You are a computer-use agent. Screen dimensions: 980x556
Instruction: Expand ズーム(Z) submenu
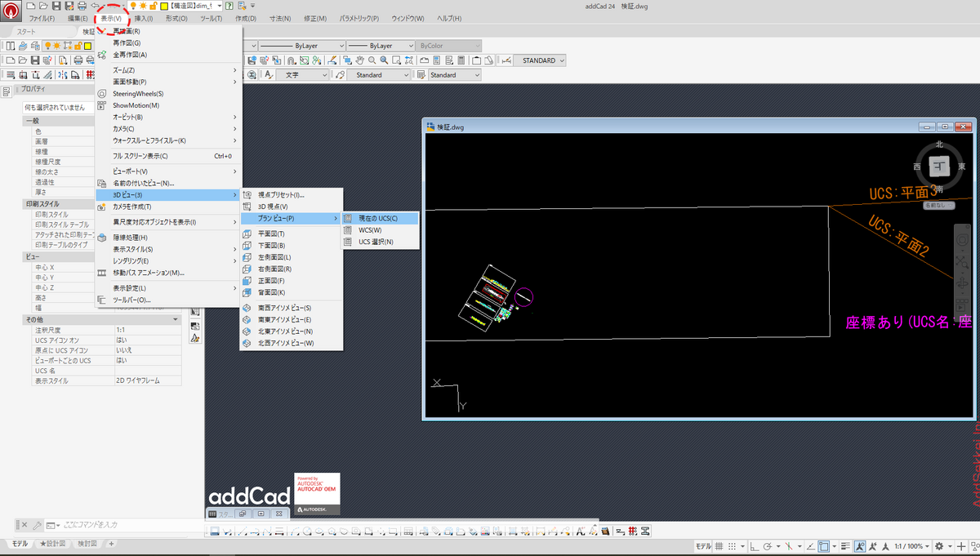pos(168,70)
